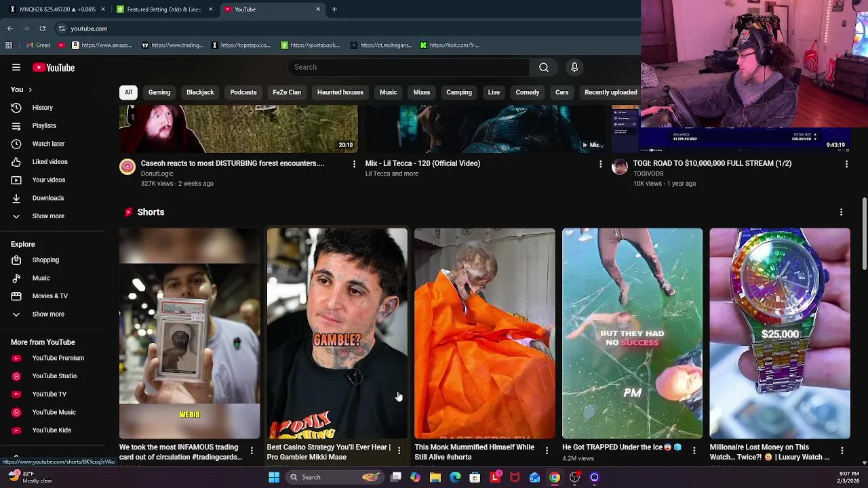
Task: Select the Haunted houses filter chip
Action: (x=340, y=92)
